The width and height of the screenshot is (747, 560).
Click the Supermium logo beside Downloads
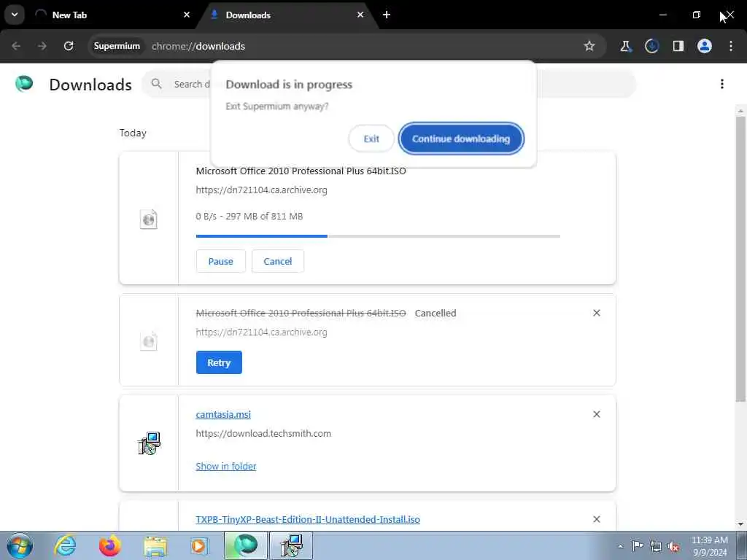[24, 84]
